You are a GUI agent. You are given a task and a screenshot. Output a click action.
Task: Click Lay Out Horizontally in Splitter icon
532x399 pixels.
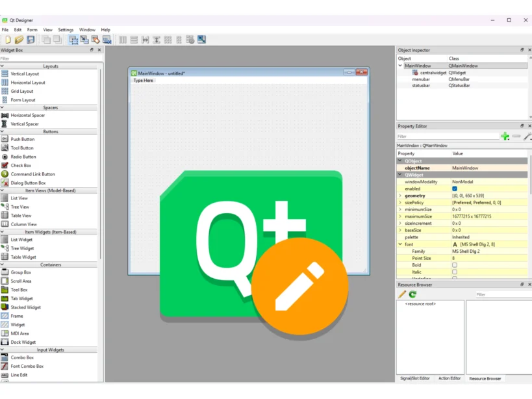[146, 40]
